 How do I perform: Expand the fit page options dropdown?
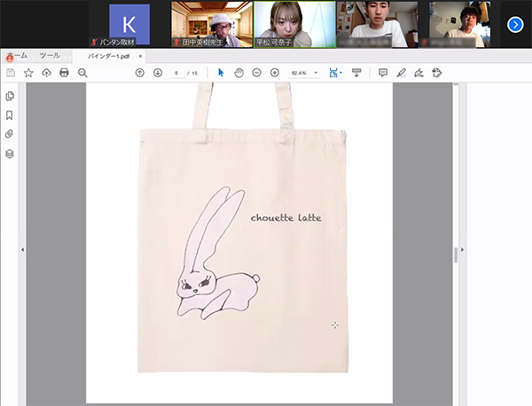coord(341,73)
